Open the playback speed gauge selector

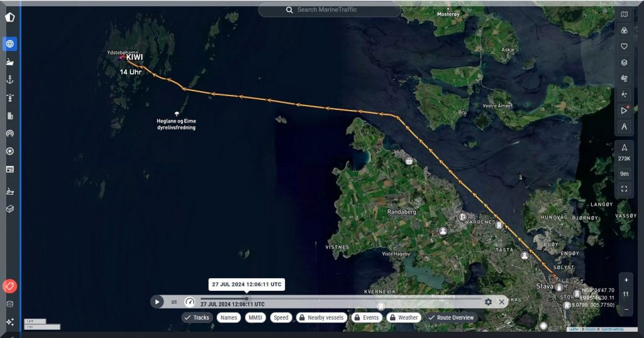point(189,302)
